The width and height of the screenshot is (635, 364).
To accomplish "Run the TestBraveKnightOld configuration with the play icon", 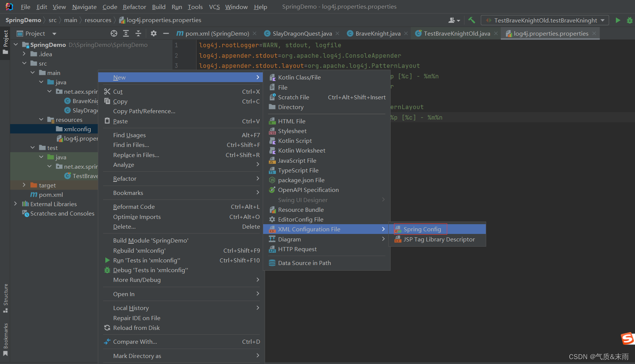I will [618, 20].
